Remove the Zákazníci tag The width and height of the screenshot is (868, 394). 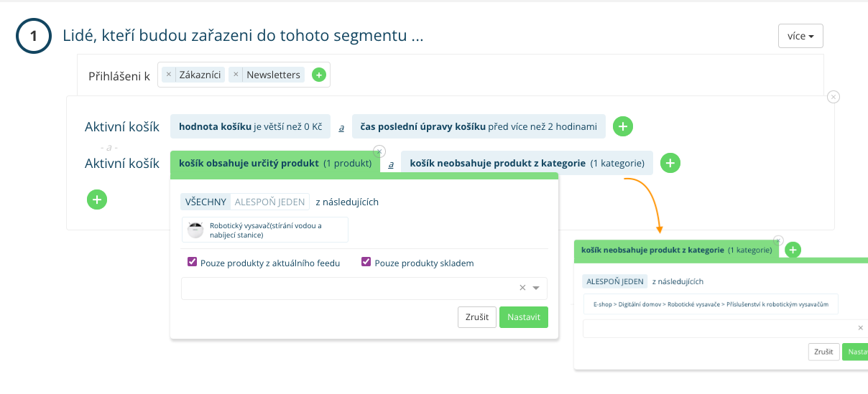point(169,75)
